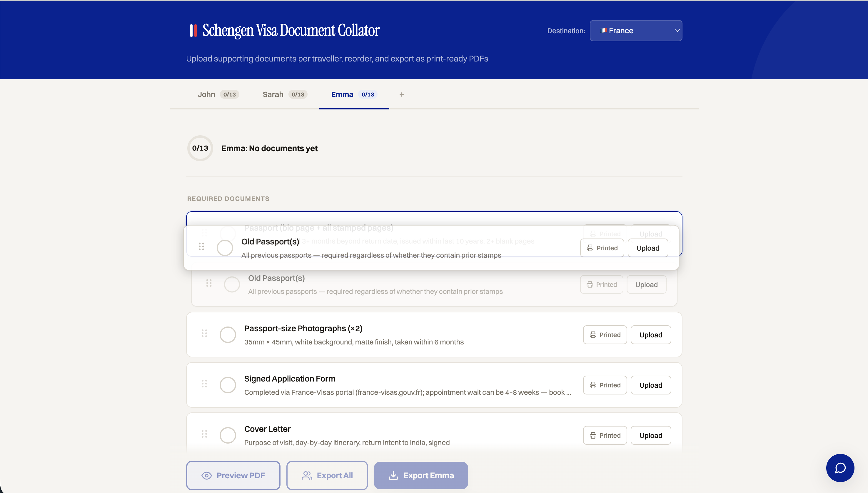Screen dimensions: 868x493
Task: Click Export All button
Action: point(327,475)
